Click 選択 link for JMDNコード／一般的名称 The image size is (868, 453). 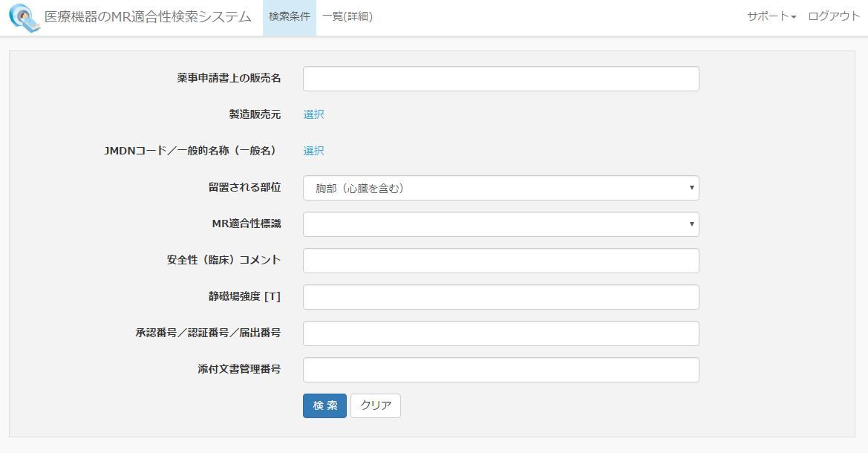tap(313, 151)
